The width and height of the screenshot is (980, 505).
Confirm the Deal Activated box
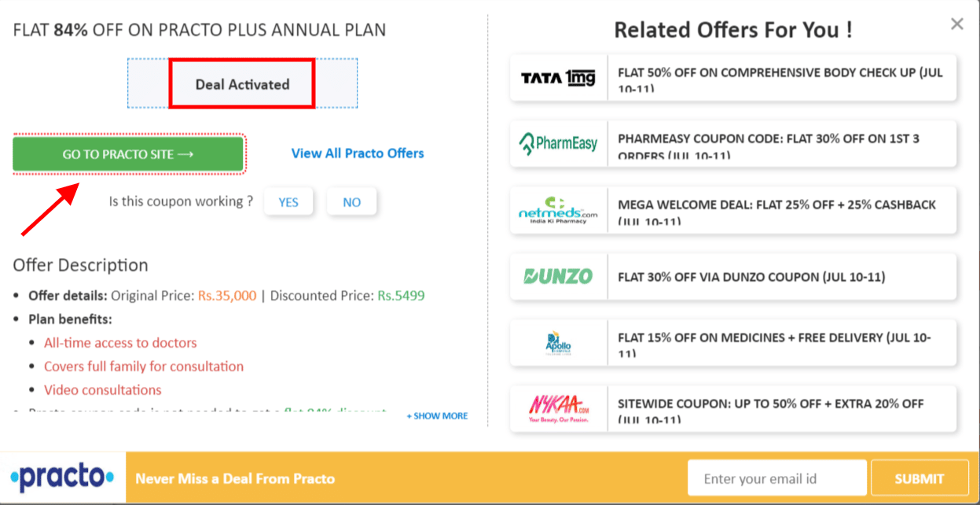(x=240, y=83)
